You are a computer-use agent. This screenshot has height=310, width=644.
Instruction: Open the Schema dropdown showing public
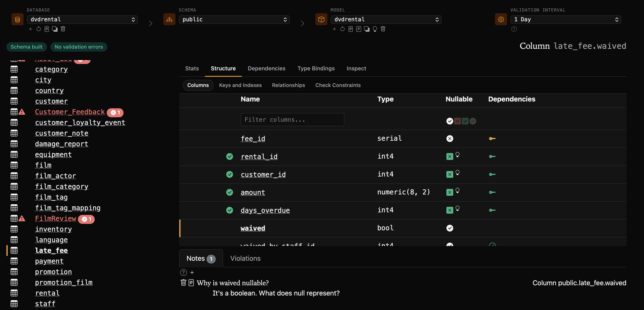click(x=234, y=19)
